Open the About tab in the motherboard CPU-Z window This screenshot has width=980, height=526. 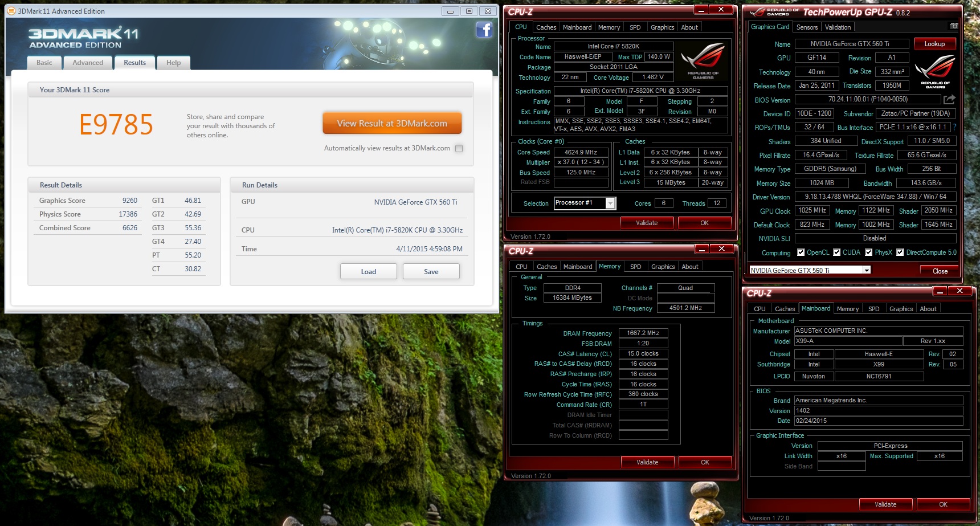coord(928,309)
